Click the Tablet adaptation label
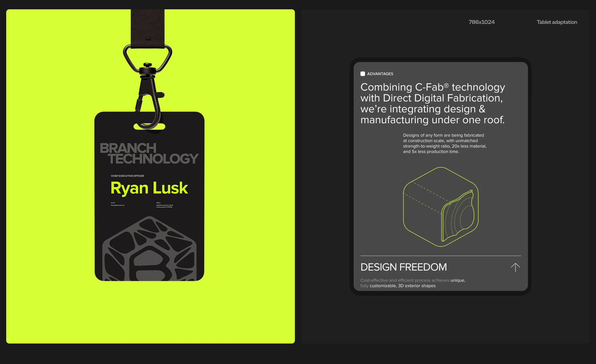596x364 pixels. (557, 22)
